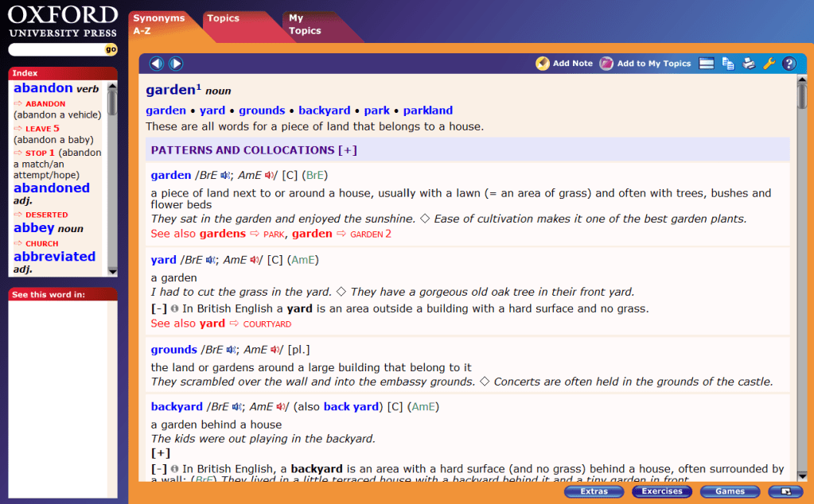Click the Add to My Topics folder icon
This screenshot has width=814, height=504.
[606, 64]
